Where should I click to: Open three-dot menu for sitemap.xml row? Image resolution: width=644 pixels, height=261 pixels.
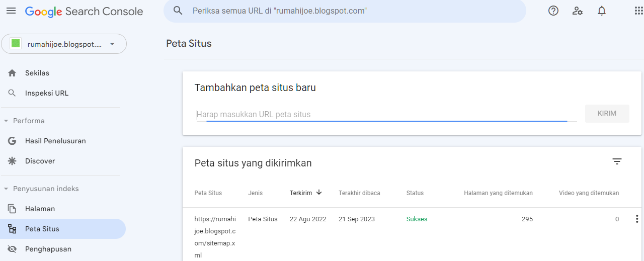pos(637,219)
